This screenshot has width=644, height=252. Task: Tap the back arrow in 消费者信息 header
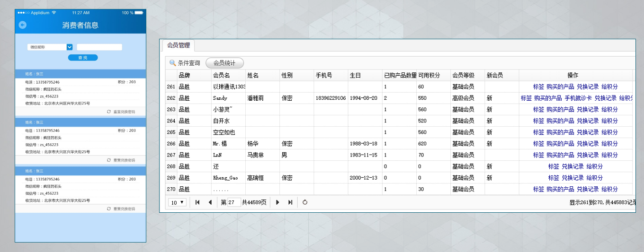tap(22, 25)
